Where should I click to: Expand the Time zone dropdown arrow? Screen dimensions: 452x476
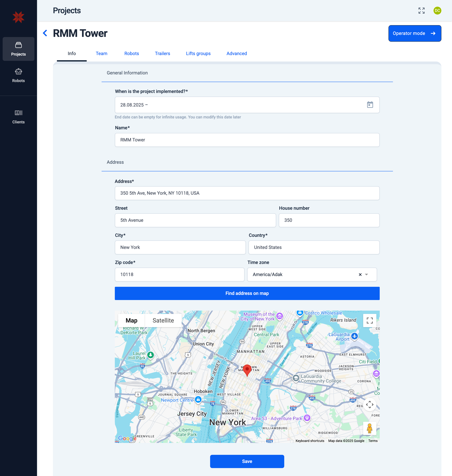pyautogui.click(x=366, y=274)
